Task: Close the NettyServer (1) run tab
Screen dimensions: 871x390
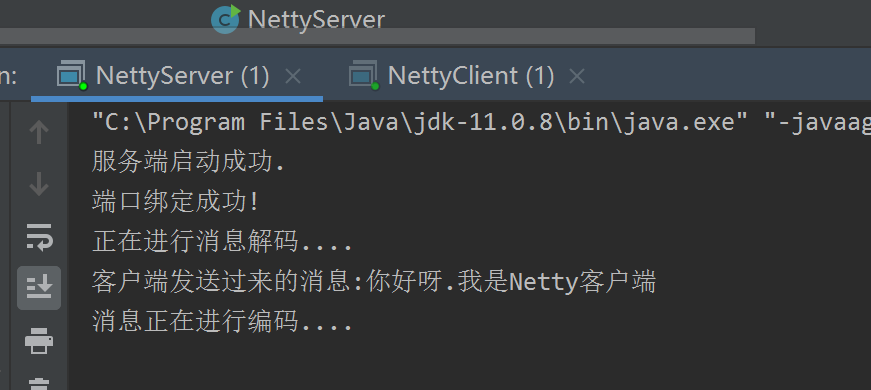Action: pyautogui.click(x=293, y=76)
